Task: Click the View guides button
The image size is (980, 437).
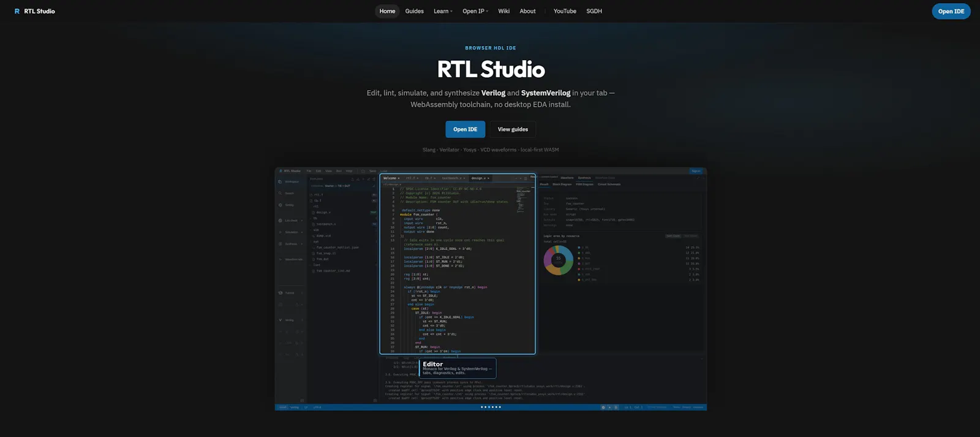Action: (x=513, y=129)
